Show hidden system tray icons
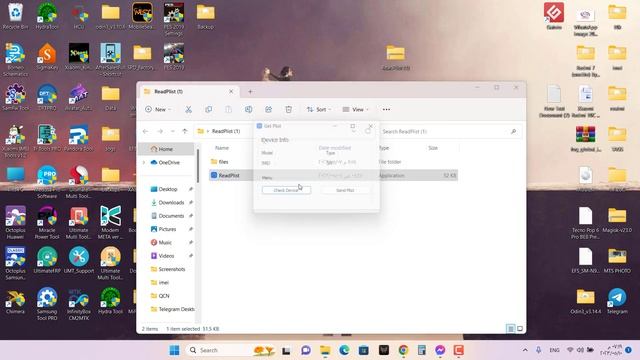This screenshot has height=360, width=640. click(525, 350)
